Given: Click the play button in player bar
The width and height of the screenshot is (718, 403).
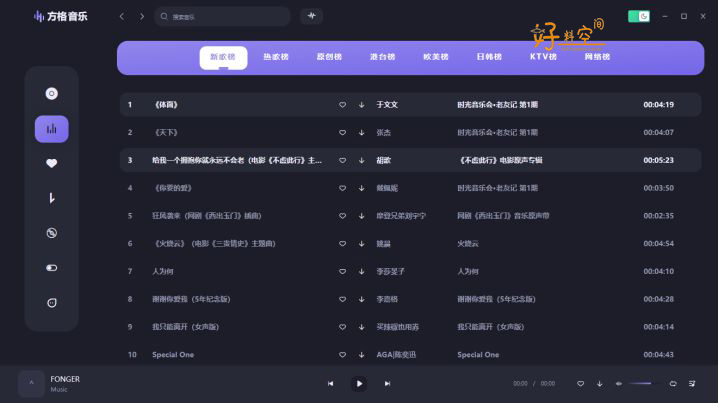Looking at the screenshot, I should pos(359,384).
